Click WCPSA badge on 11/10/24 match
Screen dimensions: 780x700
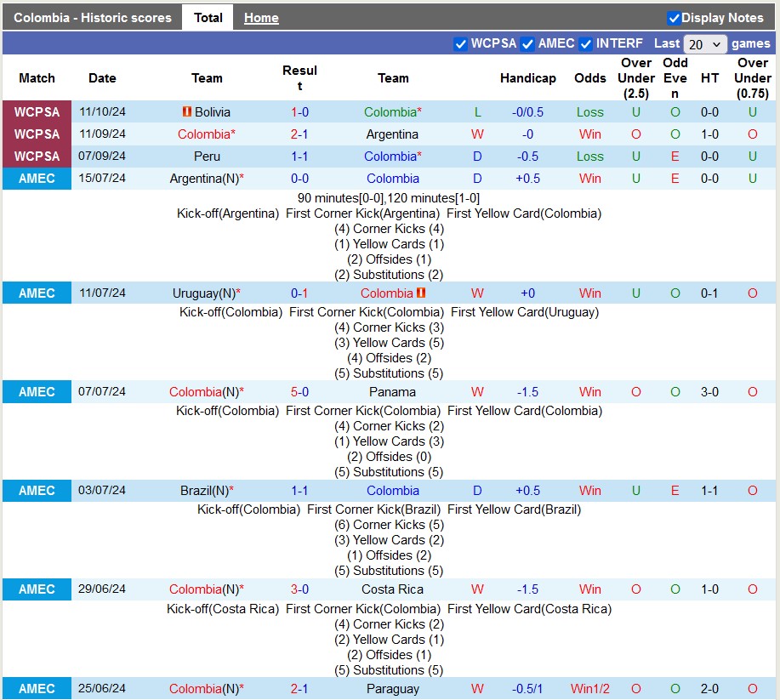[x=37, y=112]
